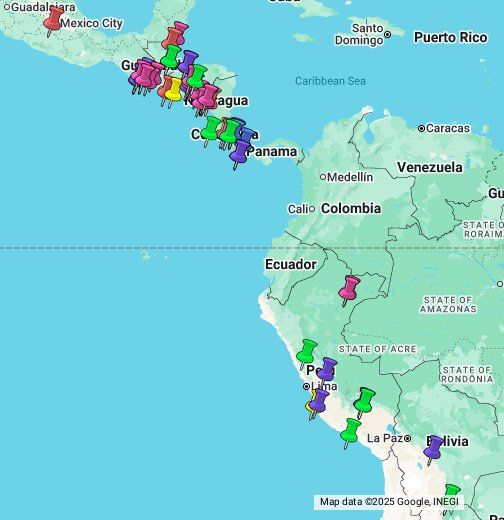504x520 pixels.
Task: Open the green pushpin on Peru's northern coast
Action: [307, 353]
